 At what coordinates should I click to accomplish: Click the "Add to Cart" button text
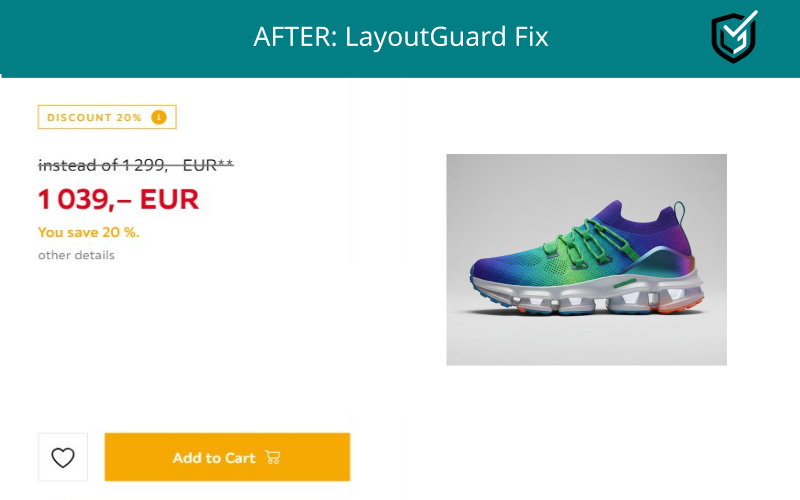[214, 458]
